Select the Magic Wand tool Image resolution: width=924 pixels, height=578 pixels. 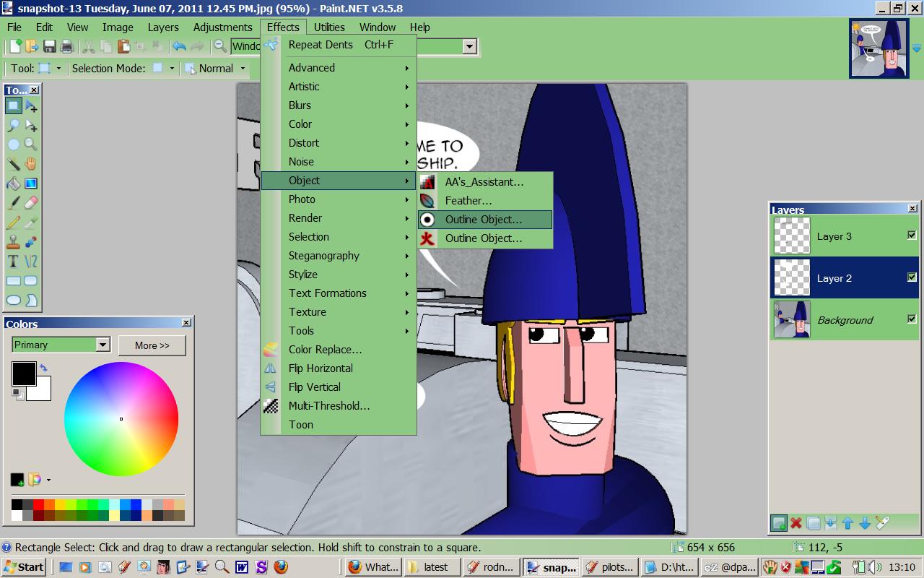click(13, 164)
